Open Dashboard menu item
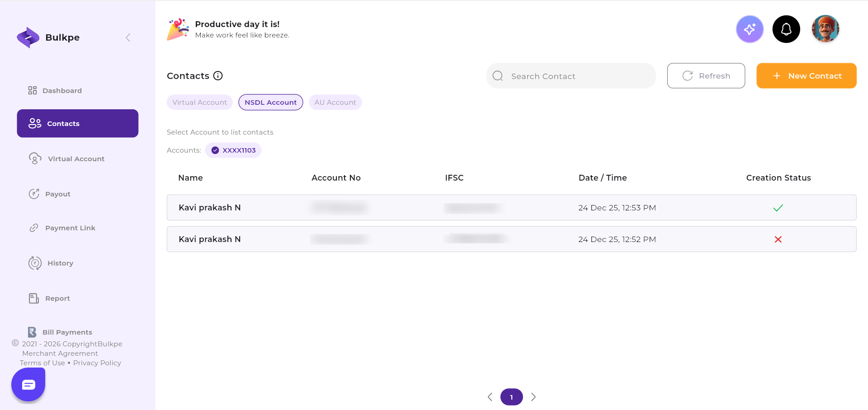The image size is (868, 410). pos(62,91)
